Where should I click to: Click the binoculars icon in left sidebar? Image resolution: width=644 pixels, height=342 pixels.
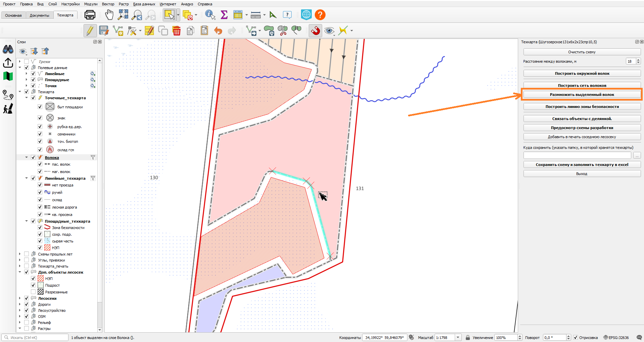coord(8,50)
